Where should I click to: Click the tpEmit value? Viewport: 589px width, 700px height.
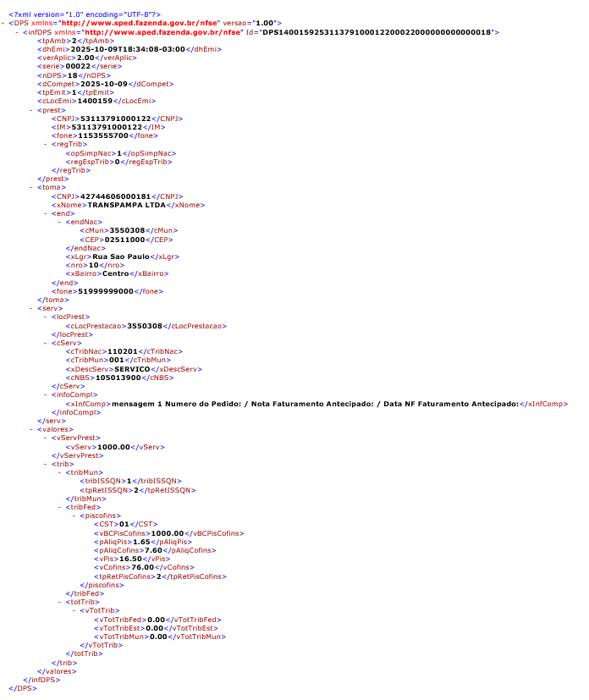coord(74,92)
